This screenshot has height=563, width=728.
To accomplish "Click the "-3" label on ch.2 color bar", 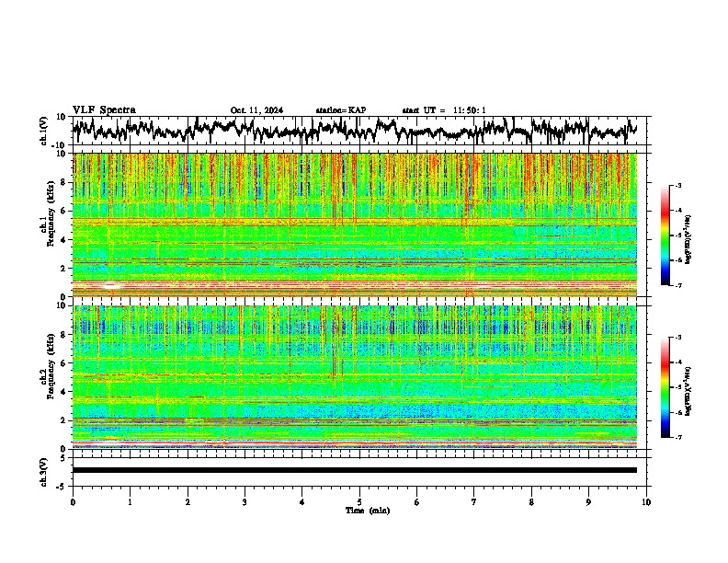I will click(x=678, y=338).
